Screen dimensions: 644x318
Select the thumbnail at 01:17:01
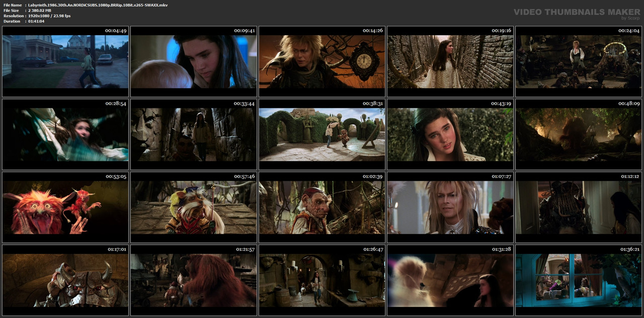pos(65,280)
